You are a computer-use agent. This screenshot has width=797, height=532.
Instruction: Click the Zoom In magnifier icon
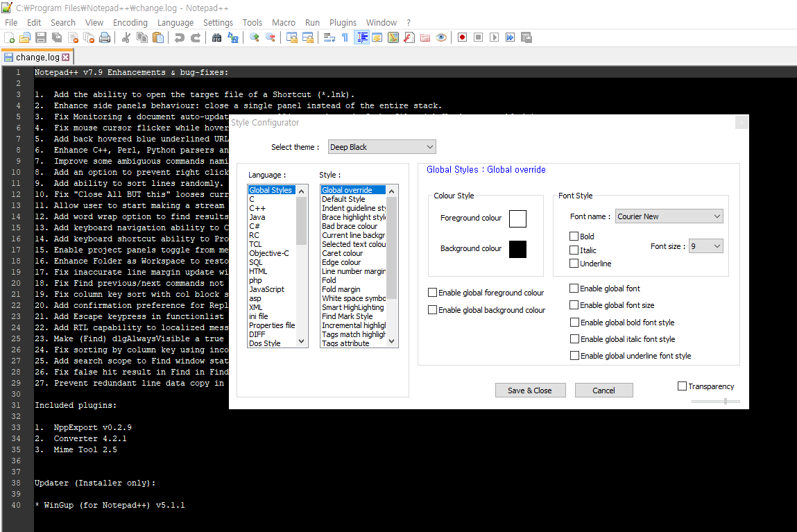pyautogui.click(x=254, y=37)
